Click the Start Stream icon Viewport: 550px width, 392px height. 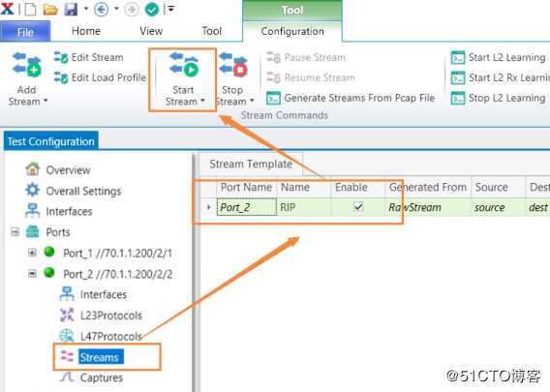[184, 65]
